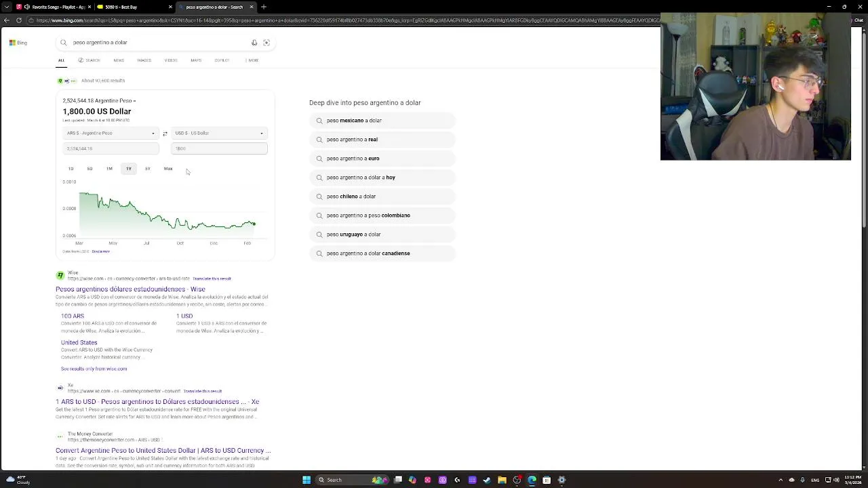This screenshot has height=488, width=868.
Task: Open the USD US Dollar currency dropdown
Action: pos(219,134)
